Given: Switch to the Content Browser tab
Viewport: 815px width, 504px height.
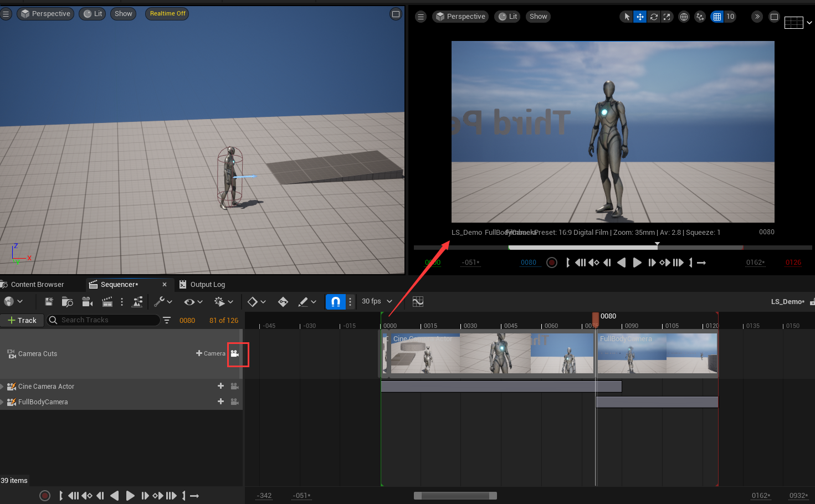Looking at the screenshot, I should point(37,285).
